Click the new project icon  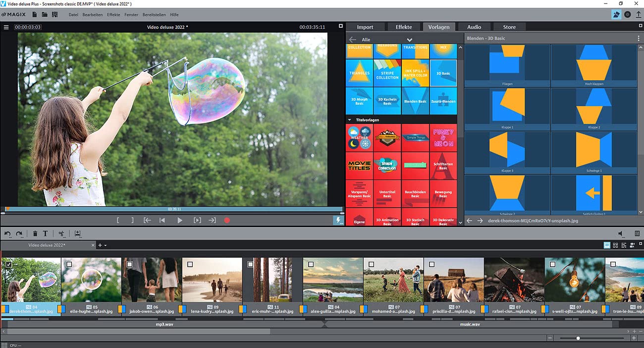pos(35,14)
